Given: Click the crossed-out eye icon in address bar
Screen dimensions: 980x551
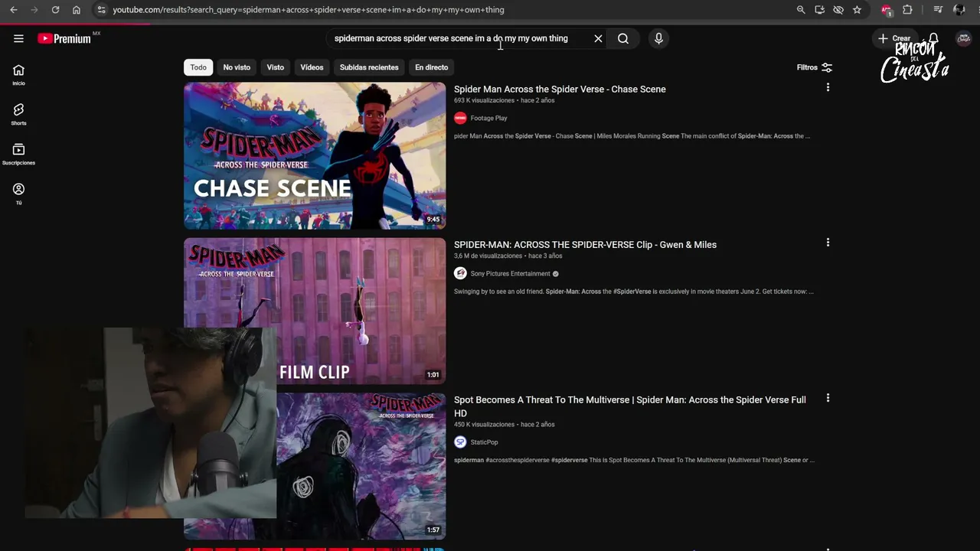Looking at the screenshot, I should tap(838, 10).
